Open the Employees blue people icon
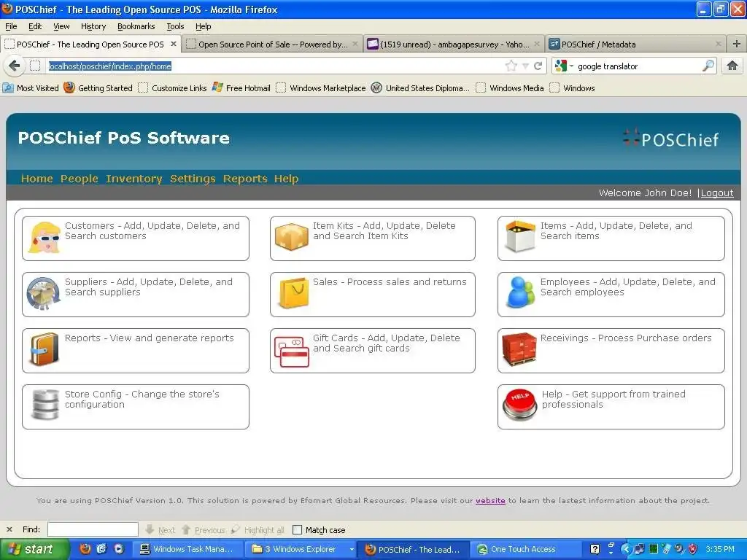The width and height of the screenshot is (747, 560). [x=521, y=292]
